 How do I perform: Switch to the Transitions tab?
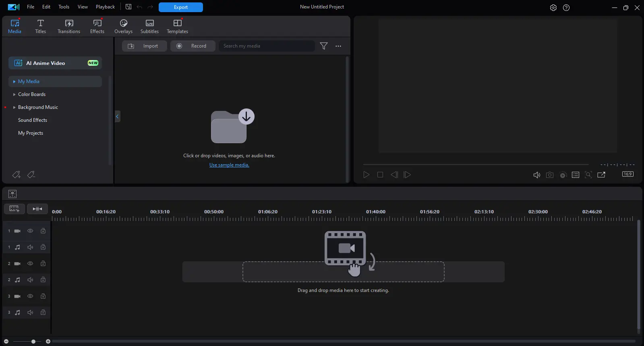[x=69, y=27]
